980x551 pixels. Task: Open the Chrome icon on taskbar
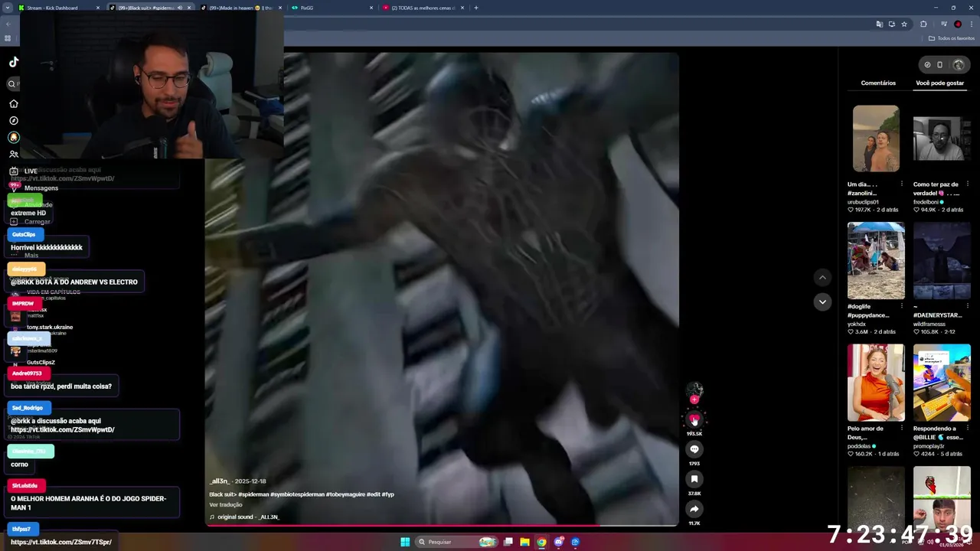click(x=541, y=542)
